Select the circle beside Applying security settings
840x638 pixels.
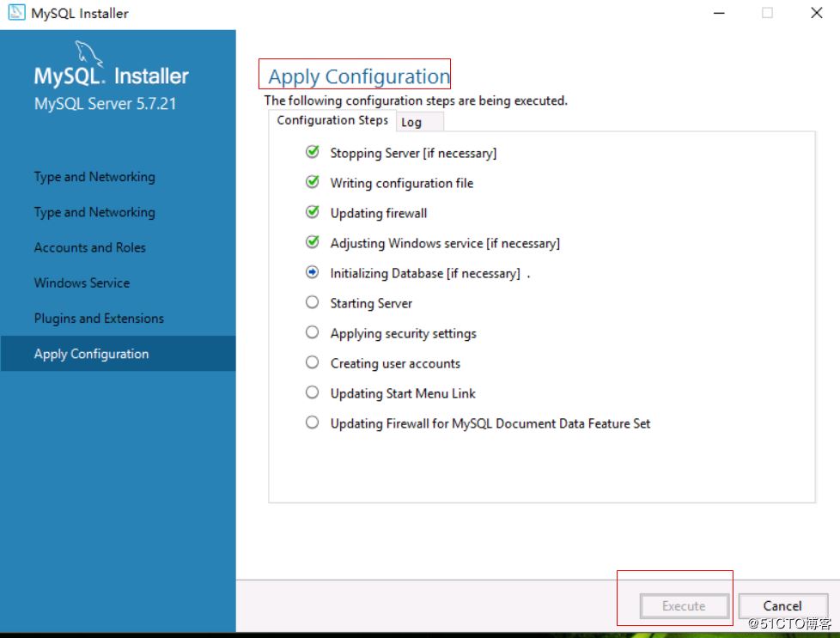313,331
